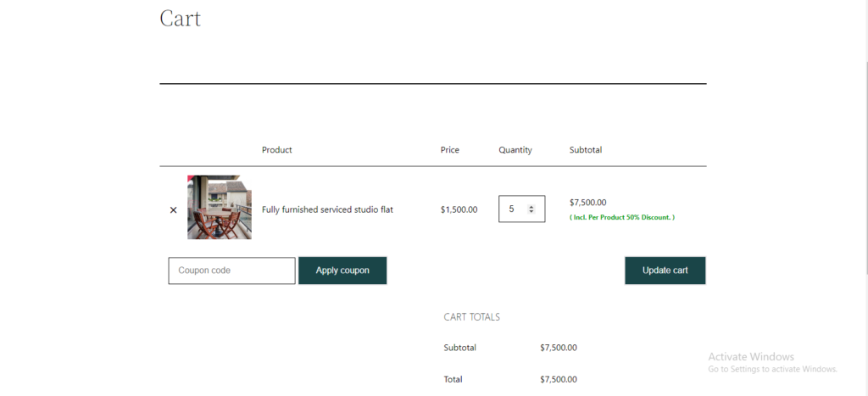
Task: Click the Price column header
Action: (450, 149)
